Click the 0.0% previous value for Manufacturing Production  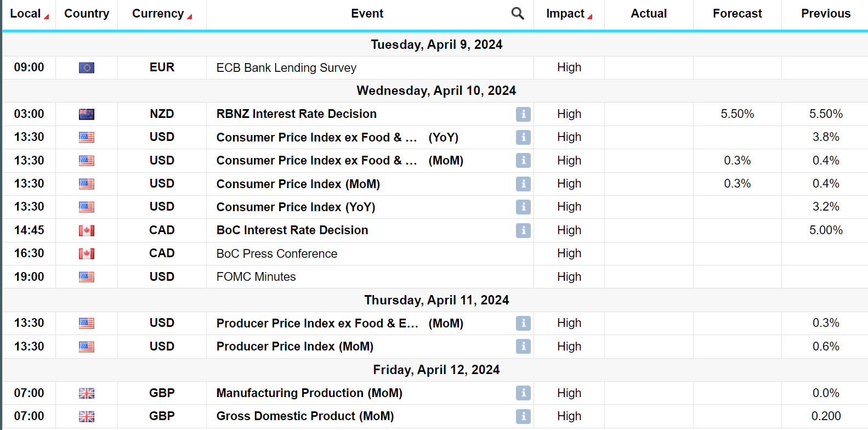(x=826, y=393)
